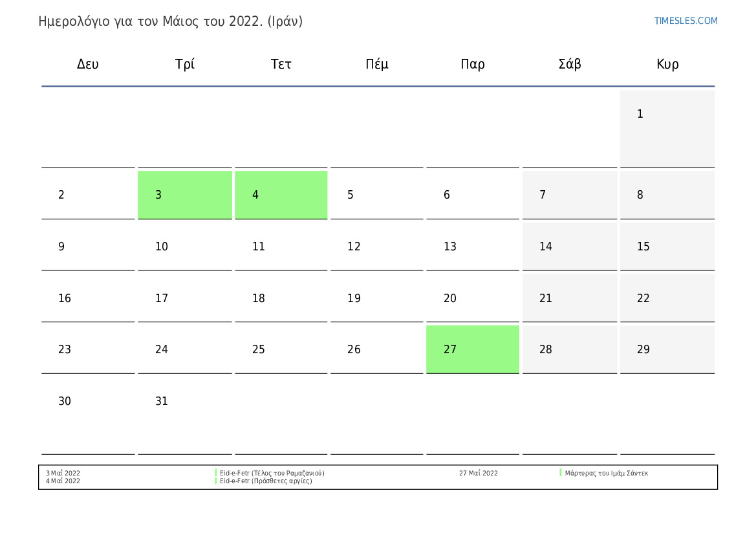Click the green marker beside Μάρτυρας του Ιμάμ Σάντεκ
This screenshot has height=535, width=756.
pyautogui.click(x=561, y=473)
